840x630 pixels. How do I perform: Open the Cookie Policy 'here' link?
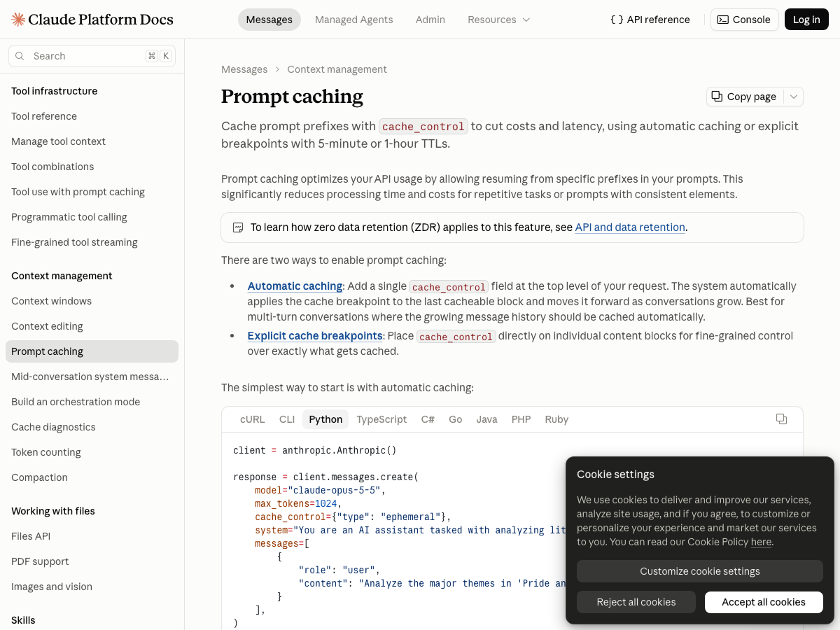[761, 542]
